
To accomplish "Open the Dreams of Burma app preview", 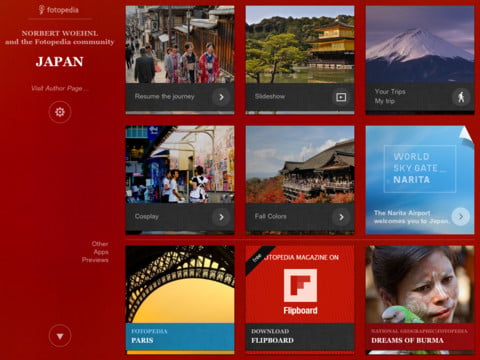I will click(420, 300).
